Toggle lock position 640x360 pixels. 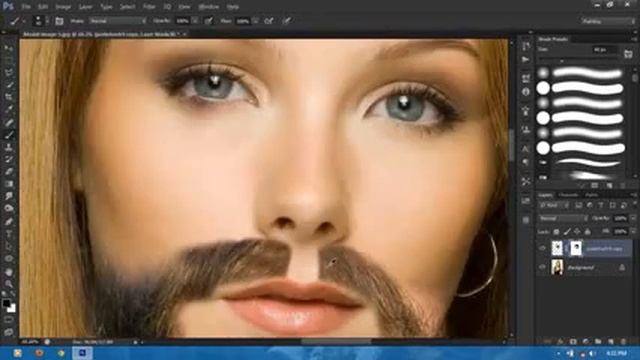(x=577, y=232)
